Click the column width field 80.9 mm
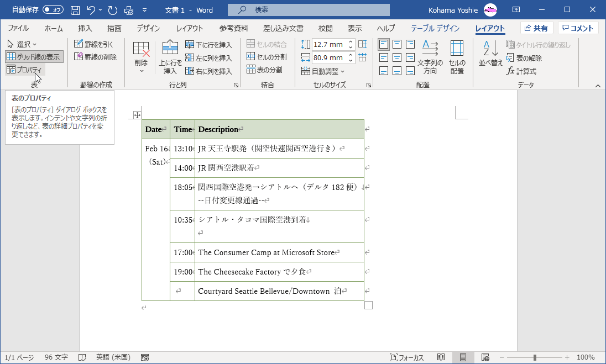 point(328,57)
